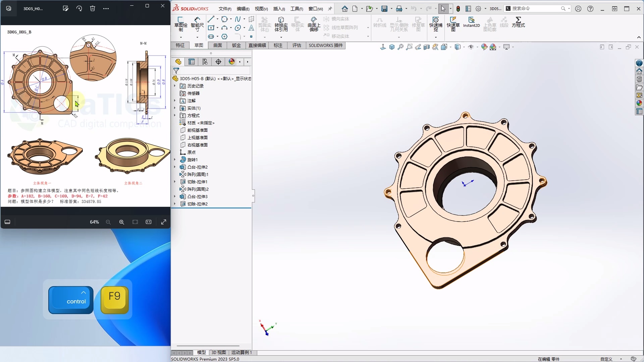This screenshot has width=644, height=362.
Task: Expand the 切除-拉伸1 feature in the tree
Action: [174, 182]
